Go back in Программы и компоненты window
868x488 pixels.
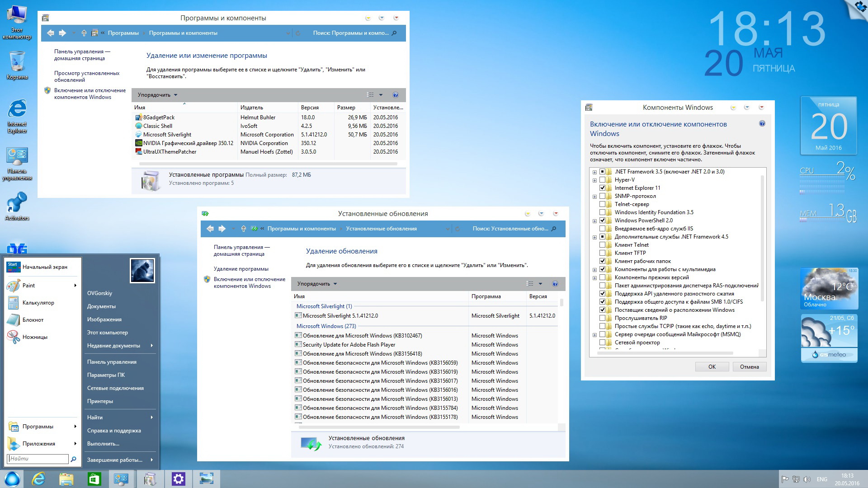pos(51,33)
